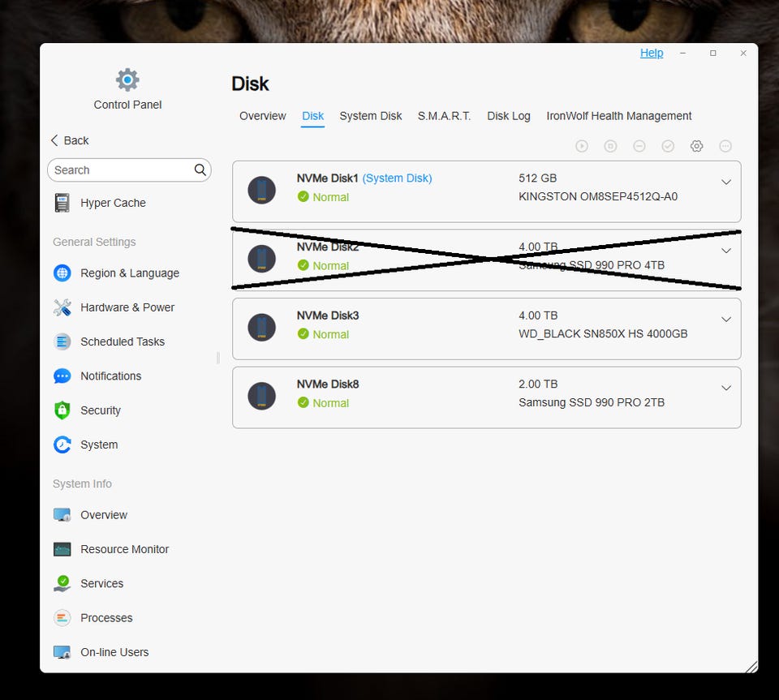Click the Control Panel title label
The width and height of the screenshot is (779, 700).
(x=127, y=105)
